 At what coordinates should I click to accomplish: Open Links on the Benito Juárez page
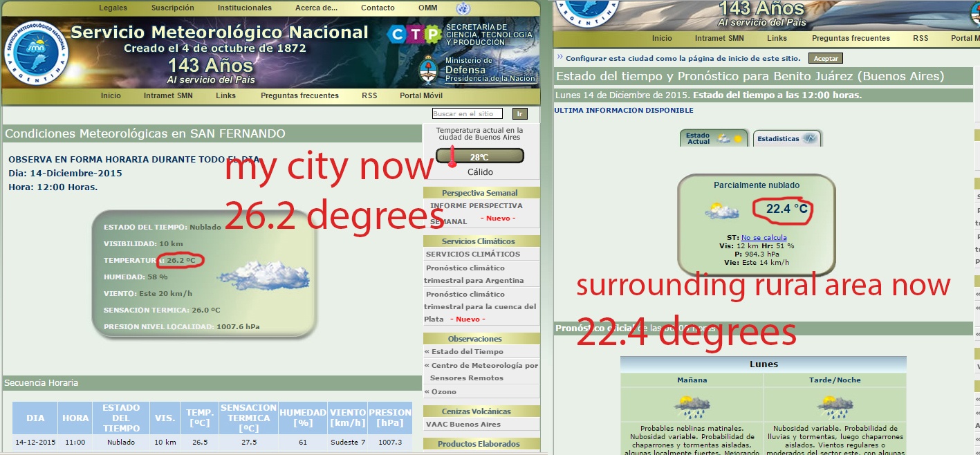click(777, 38)
